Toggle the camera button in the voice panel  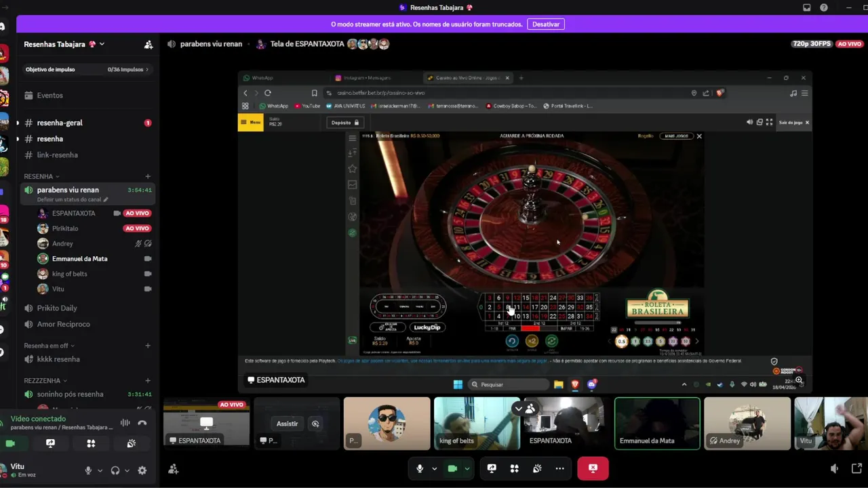click(10, 443)
